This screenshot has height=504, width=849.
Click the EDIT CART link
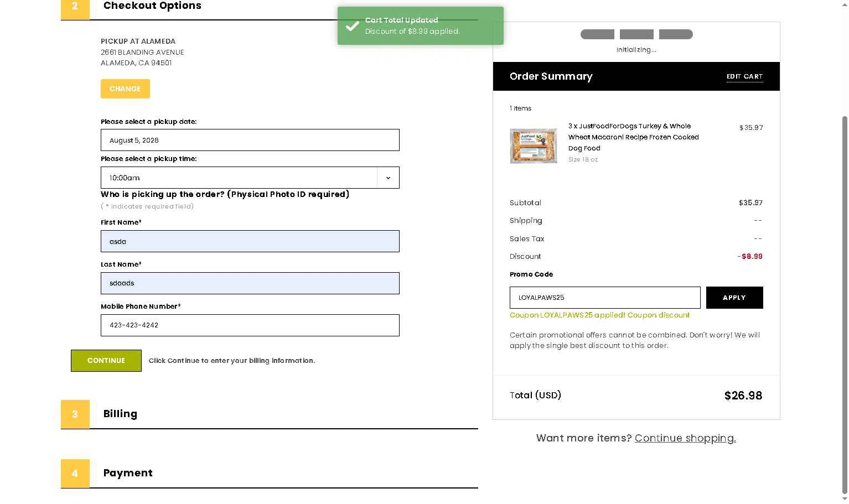pos(744,76)
